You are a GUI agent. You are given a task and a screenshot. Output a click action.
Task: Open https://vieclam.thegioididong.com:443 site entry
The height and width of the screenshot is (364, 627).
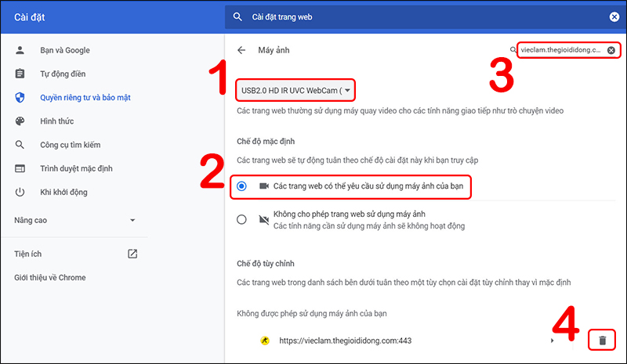(x=346, y=341)
